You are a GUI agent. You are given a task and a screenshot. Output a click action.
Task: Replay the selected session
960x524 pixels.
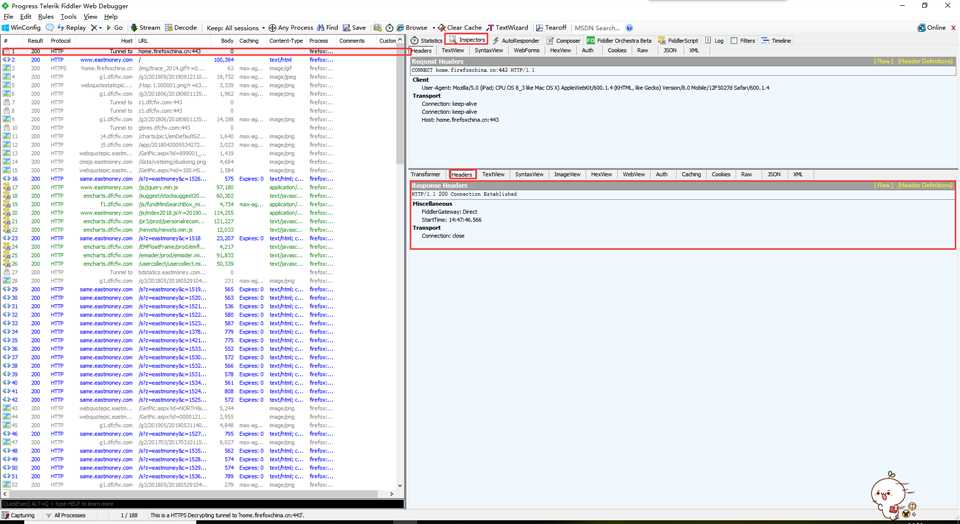(x=72, y=28)
